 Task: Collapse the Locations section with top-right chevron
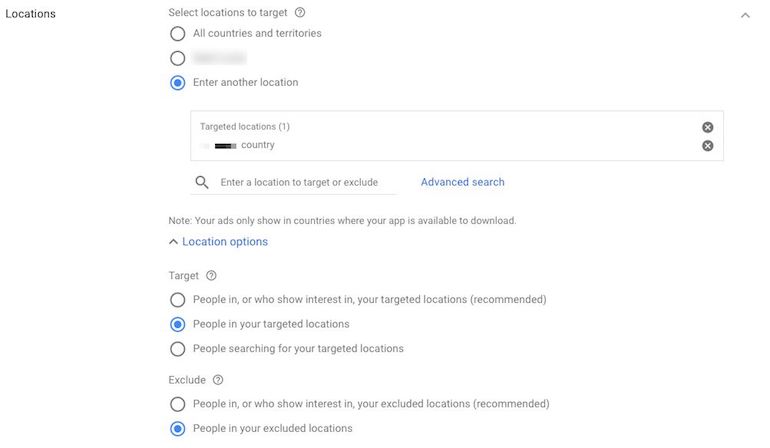pos(745,15)
